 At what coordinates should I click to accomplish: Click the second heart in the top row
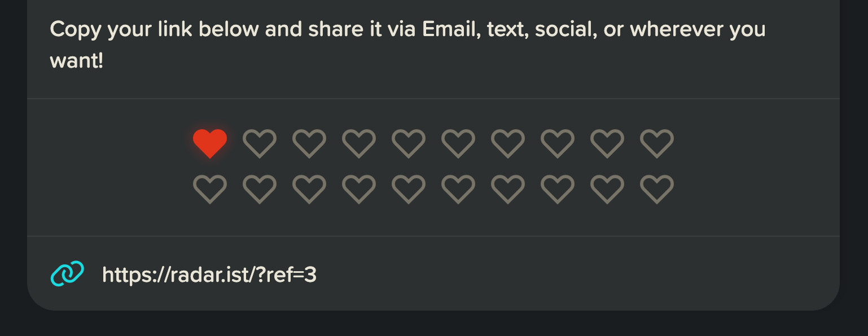[260, 143]
